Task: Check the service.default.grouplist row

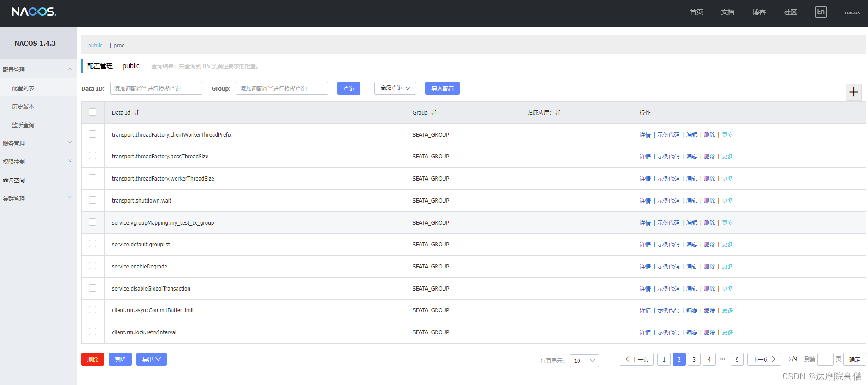Action: point(93,244)
